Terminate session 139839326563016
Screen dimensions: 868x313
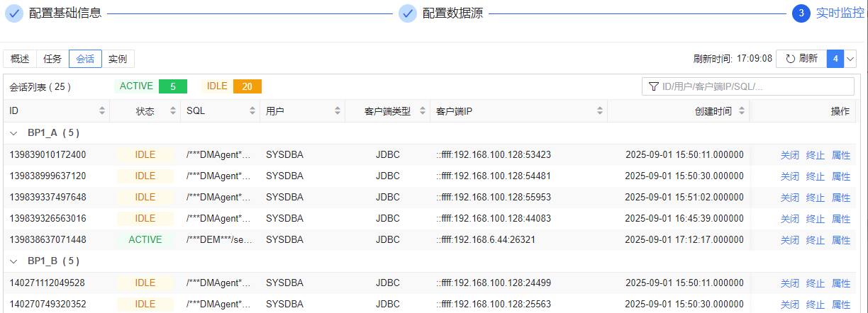(815, 219)
